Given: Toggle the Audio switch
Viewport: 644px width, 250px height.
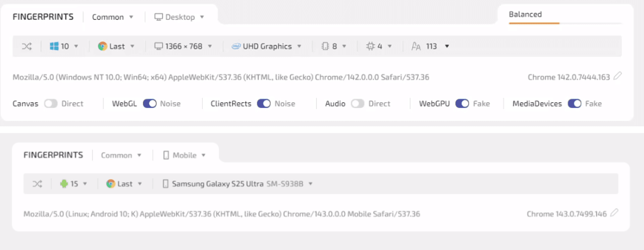Looking at the screenshot, I should tap(358, 103).
